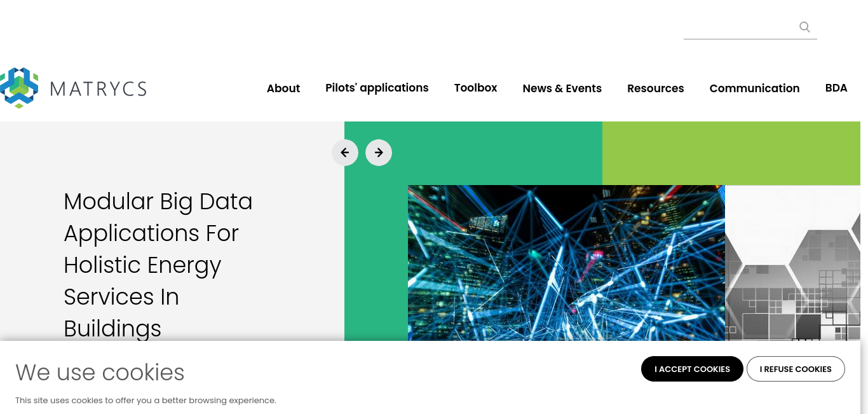Screen dimensions: 868x414
Task: Open Pilots' applications menu
Action: (x=377, y=88)
